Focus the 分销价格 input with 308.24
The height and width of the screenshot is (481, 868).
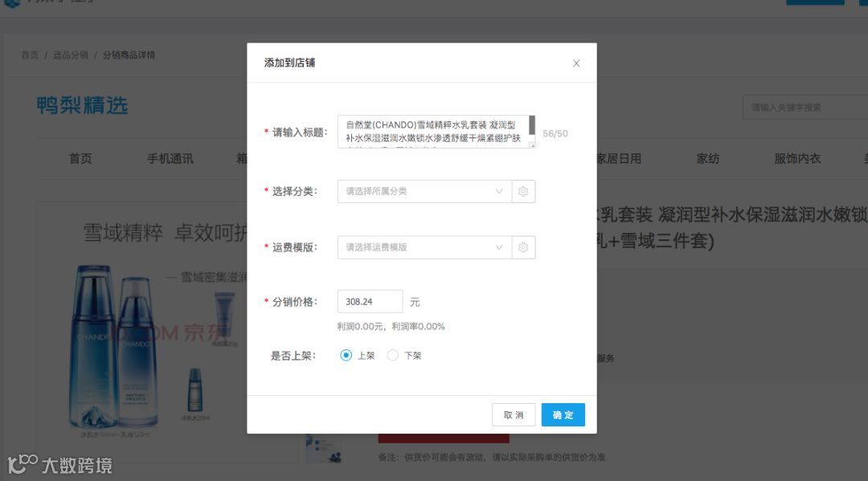click(370, 301)
